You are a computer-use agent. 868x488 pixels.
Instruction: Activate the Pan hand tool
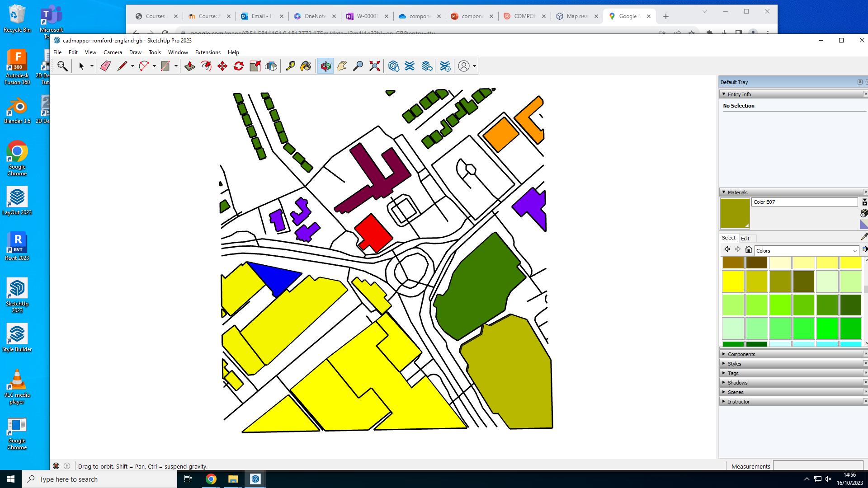342,66
